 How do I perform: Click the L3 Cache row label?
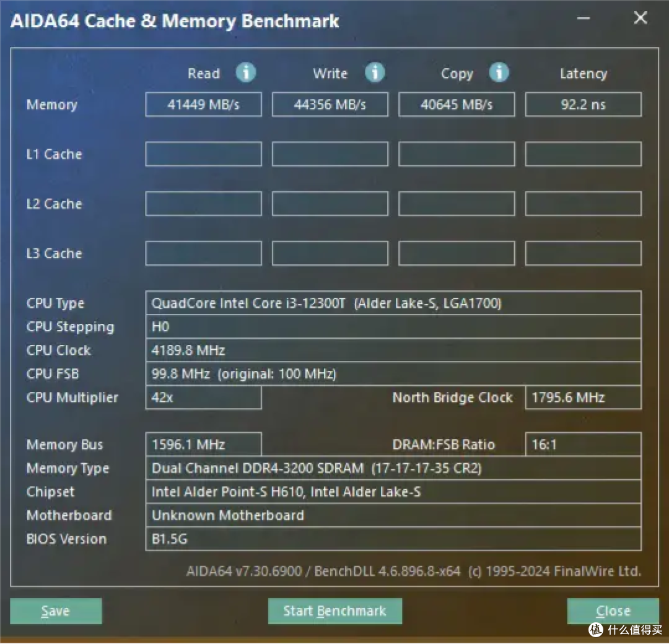coord(54,253)
